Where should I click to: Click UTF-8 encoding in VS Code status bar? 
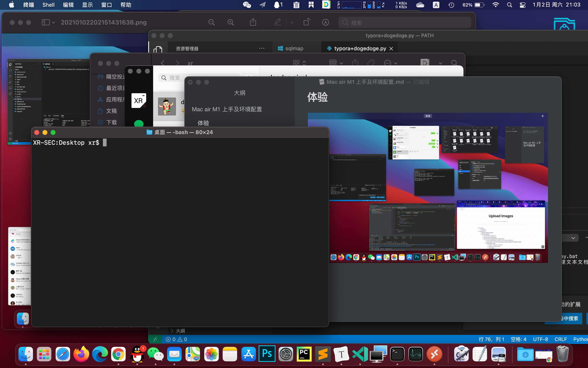(x=540, y=339)
